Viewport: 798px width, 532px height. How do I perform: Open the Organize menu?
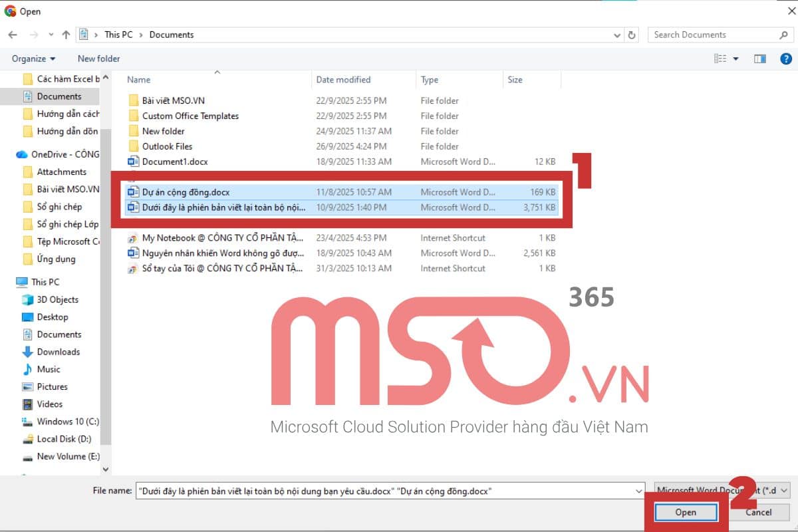pos(34,59)
